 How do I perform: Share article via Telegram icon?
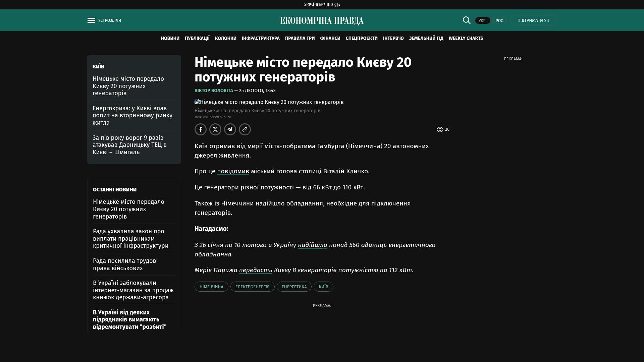(230, 129)
